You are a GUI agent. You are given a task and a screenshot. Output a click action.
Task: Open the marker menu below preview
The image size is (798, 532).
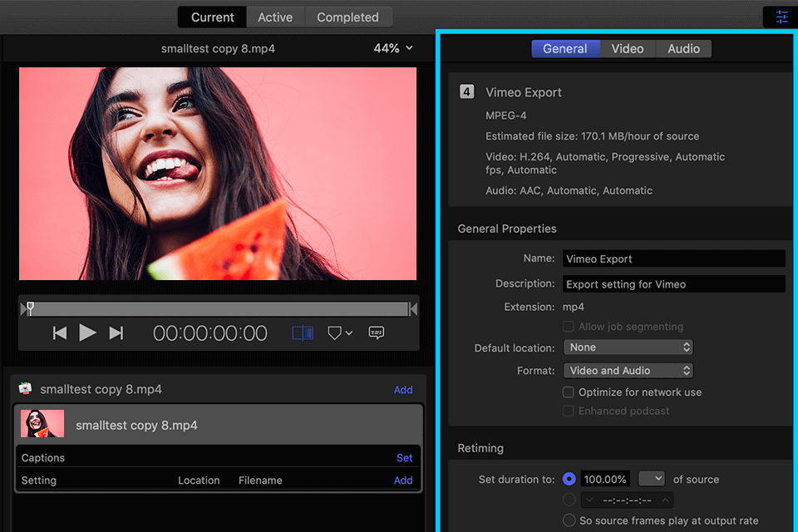point(339,333)
